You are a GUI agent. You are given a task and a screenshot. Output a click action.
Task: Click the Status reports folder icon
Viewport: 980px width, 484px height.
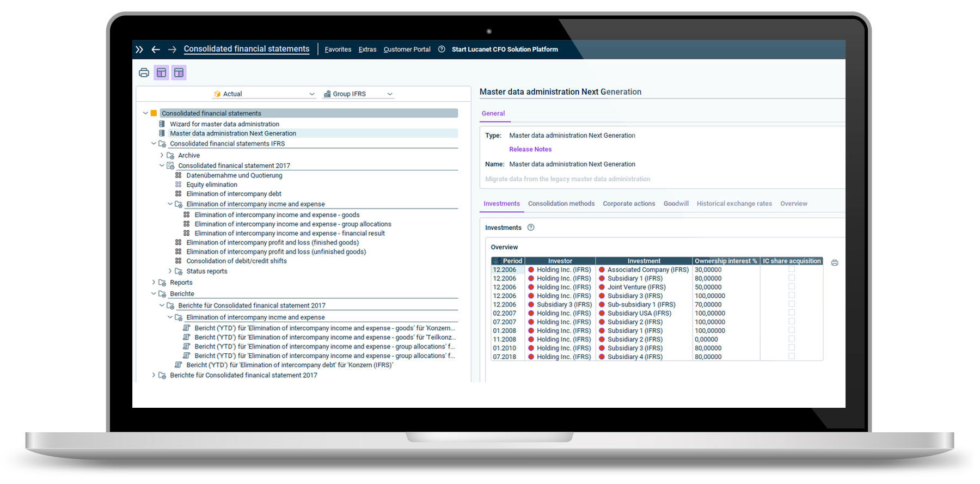click(179, 271)
